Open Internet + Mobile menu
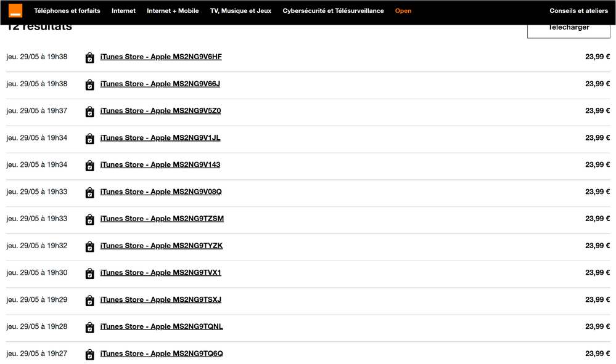 (x=173, y=11)
